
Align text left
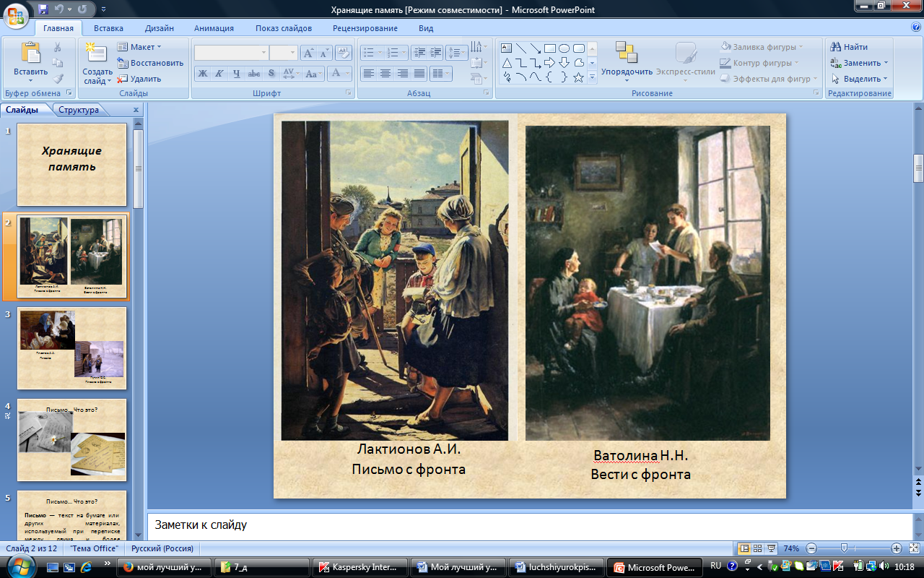[x=368, y=74]
